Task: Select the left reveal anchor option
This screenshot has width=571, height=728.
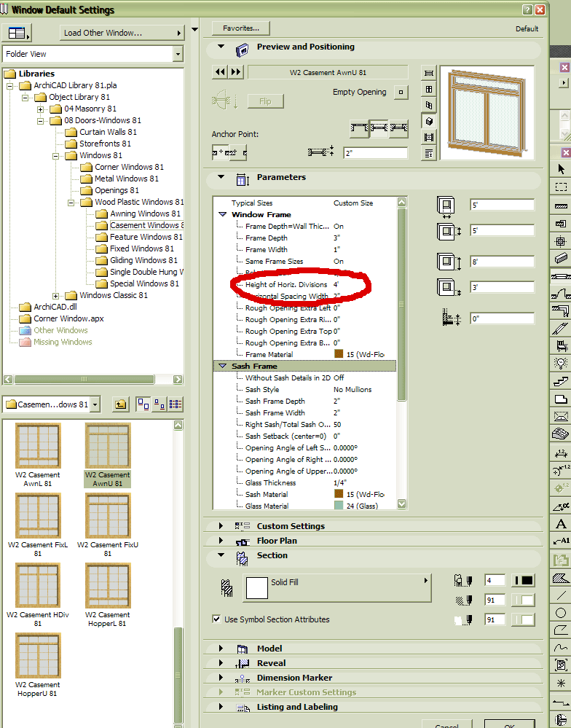Action: 359,128
